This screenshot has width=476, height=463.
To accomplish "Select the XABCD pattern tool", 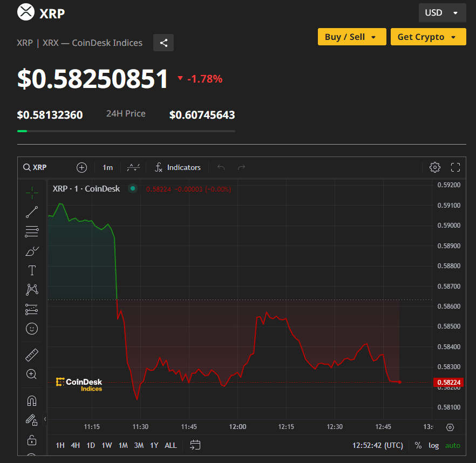I will click(x=32, y=290).
